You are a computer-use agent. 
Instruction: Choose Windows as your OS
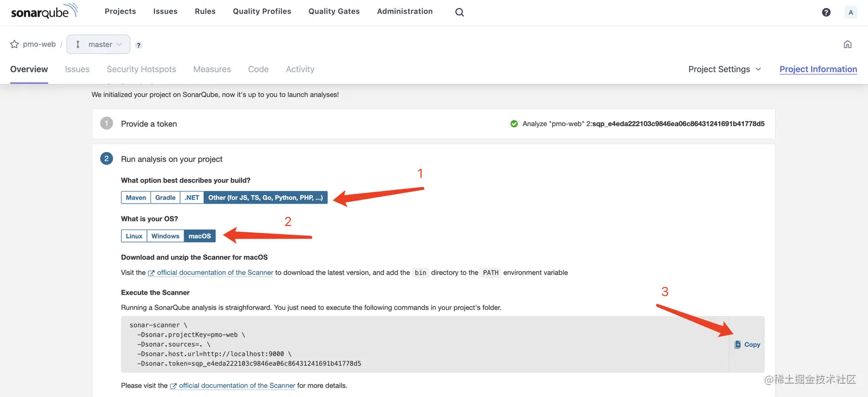tap(165, 236)
